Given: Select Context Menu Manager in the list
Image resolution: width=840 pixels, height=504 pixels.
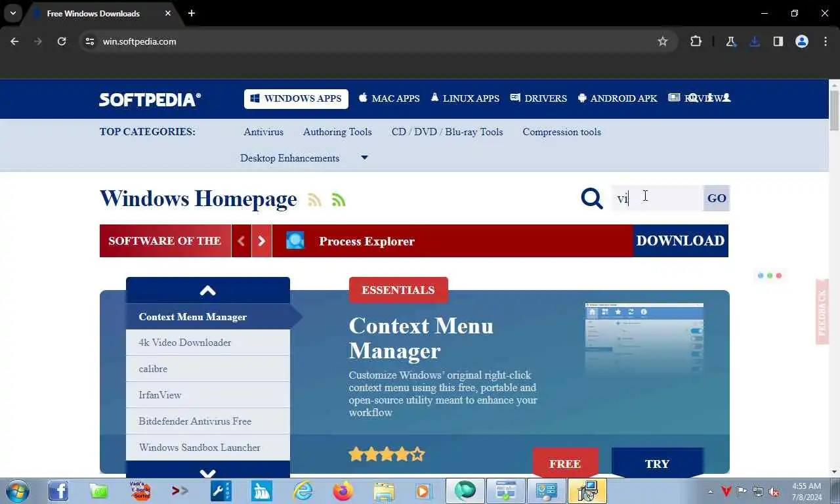Looking at the screenshot, I should pyautogui.click(x=208, y=316).
